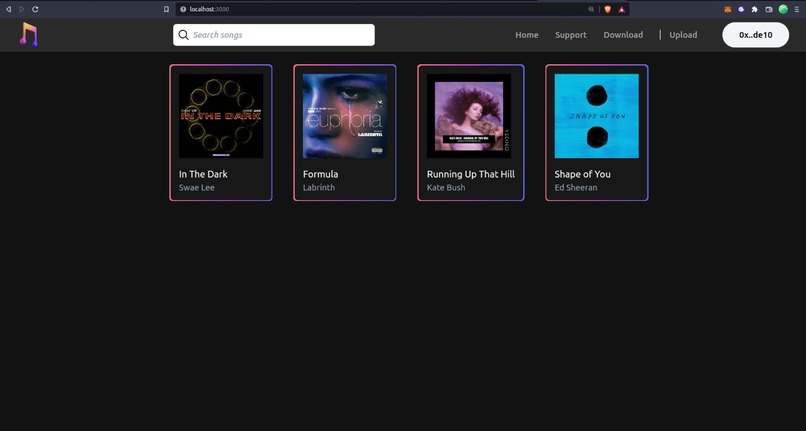
Task: Click the music note app logo
Action: pos(29,34)
